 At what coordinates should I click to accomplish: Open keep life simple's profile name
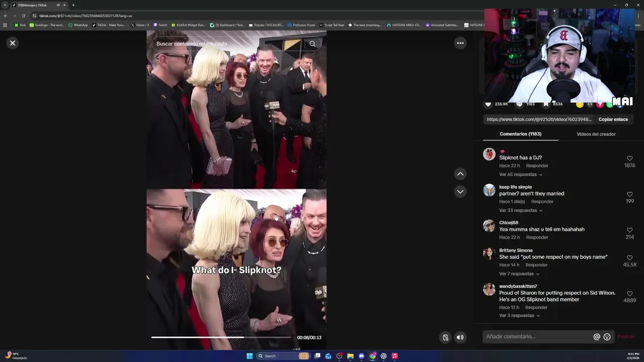pos(515,187)
